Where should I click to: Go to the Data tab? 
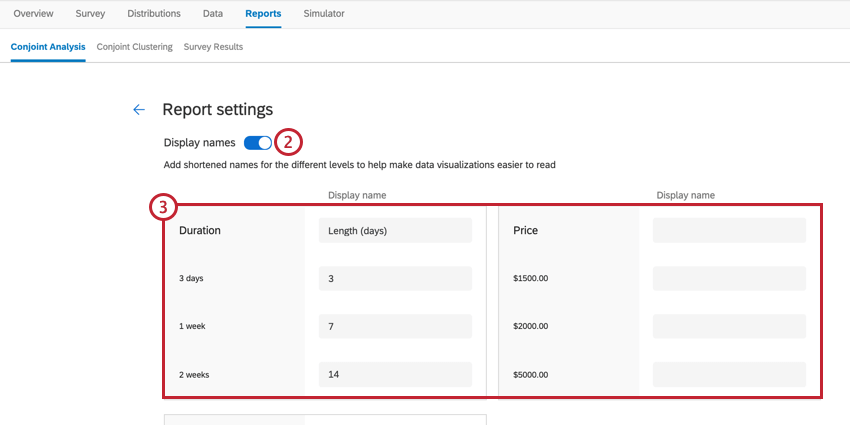(213, 14)
